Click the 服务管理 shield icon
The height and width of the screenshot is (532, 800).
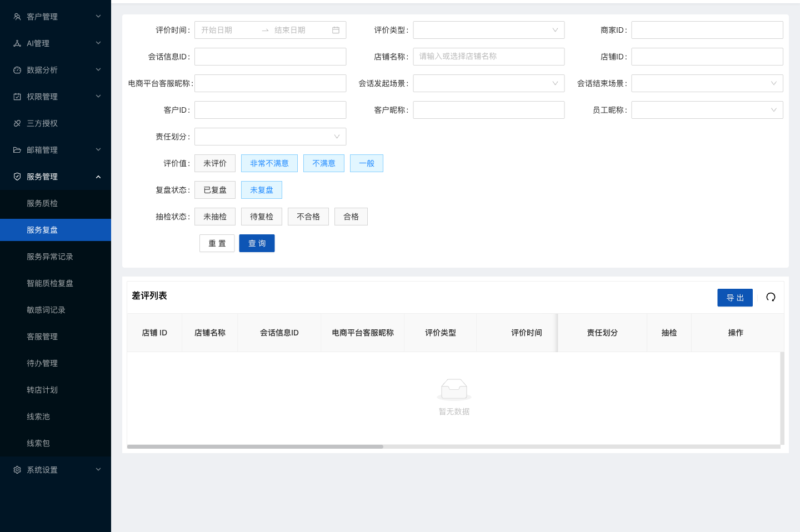(x=17, y=177)
